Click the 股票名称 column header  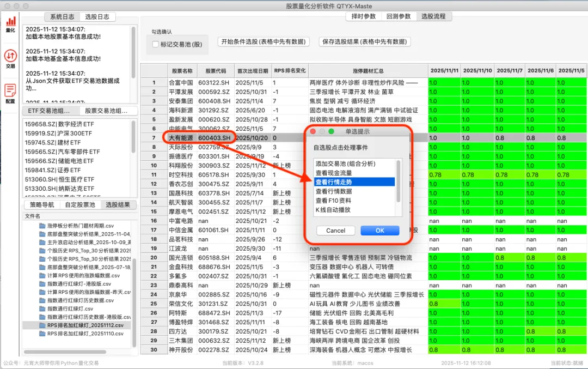point(182,70)
